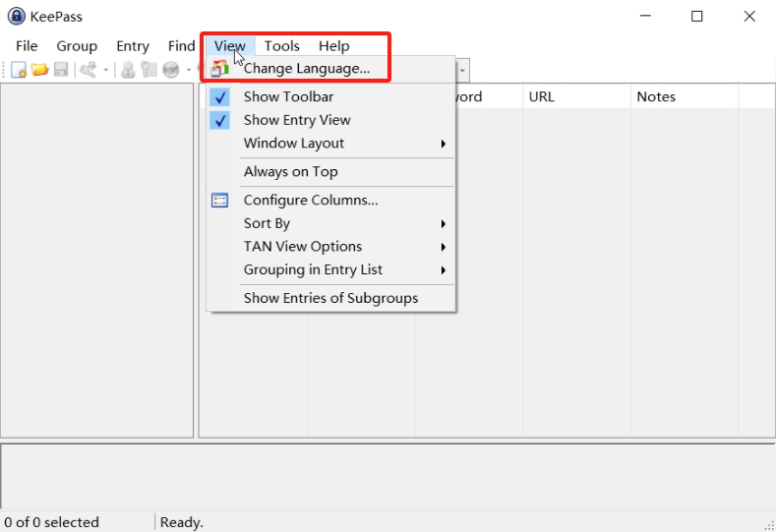Open the Tools menu

282,46
